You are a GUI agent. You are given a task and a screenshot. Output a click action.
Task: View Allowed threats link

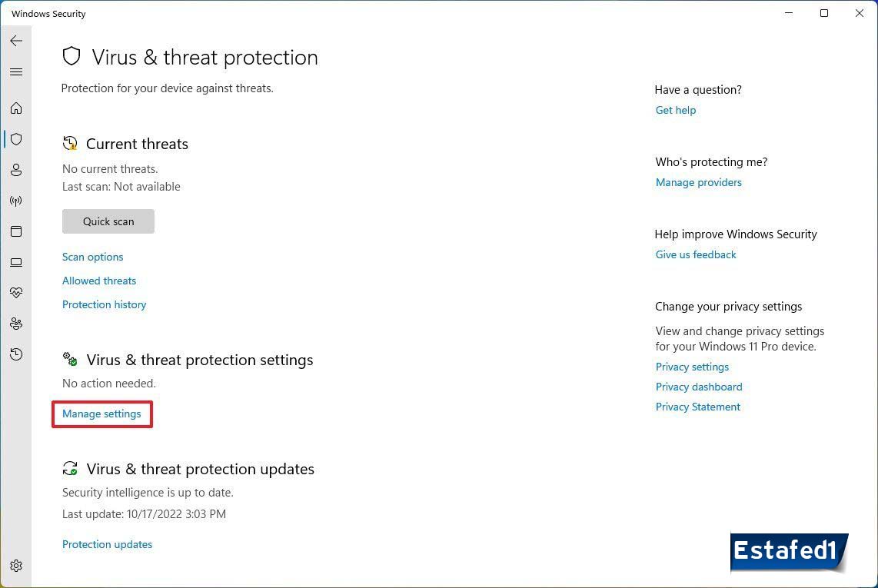click(99, 281)
